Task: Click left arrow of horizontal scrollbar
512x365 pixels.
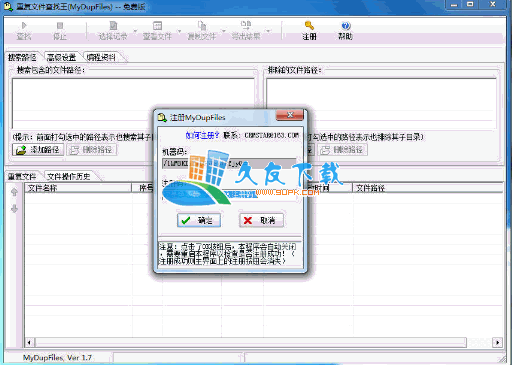Action: point(29,342)
